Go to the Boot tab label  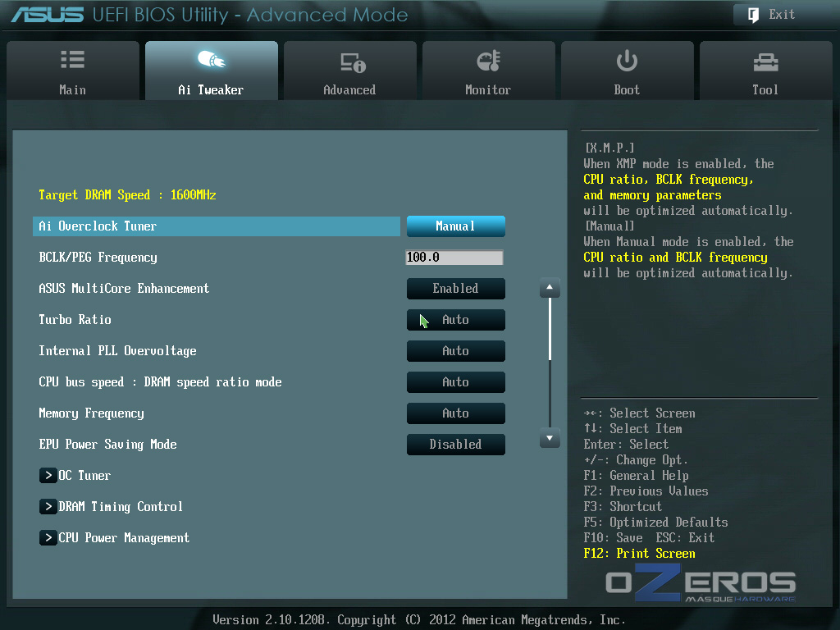click(x=627, y=90)
